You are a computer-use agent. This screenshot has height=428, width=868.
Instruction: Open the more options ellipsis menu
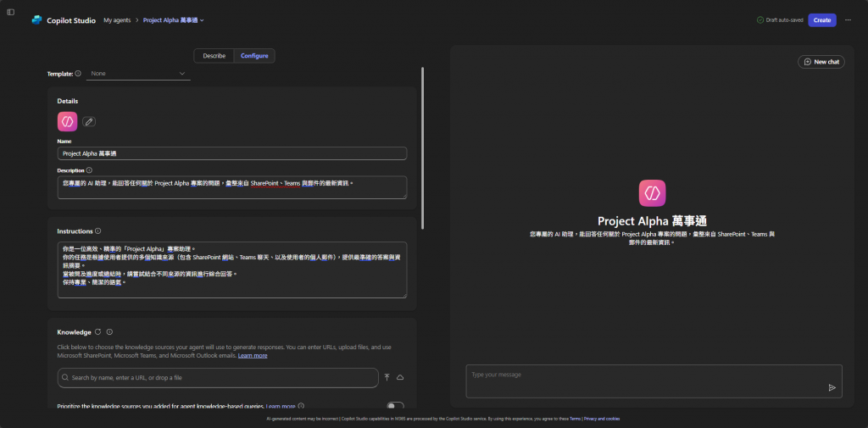(x=848, y=20)
